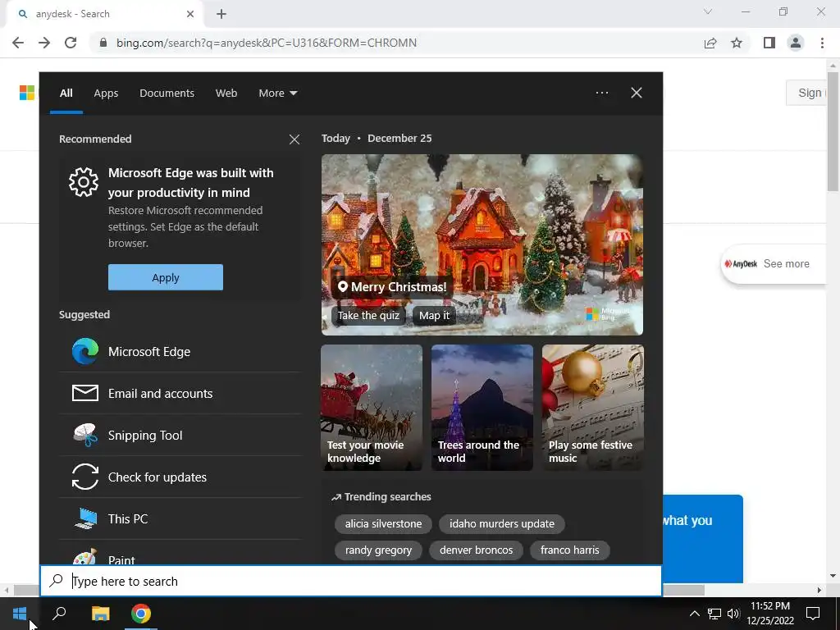Open the network status tray icon
The image size is (840, 630).
[714, 614]
